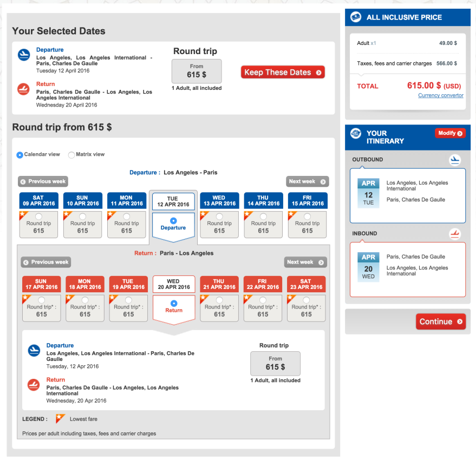Select return radio for MON 18 APR 2016

coord(85,300)
